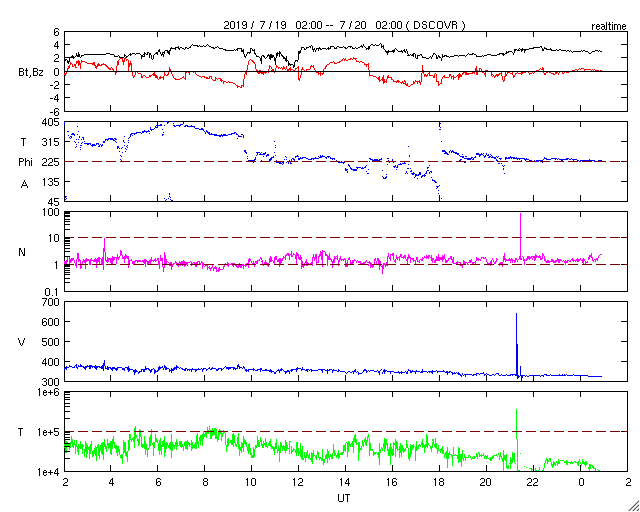Click the "-2" tick on the Bt,Bz axis

click(x=55, y=85)
